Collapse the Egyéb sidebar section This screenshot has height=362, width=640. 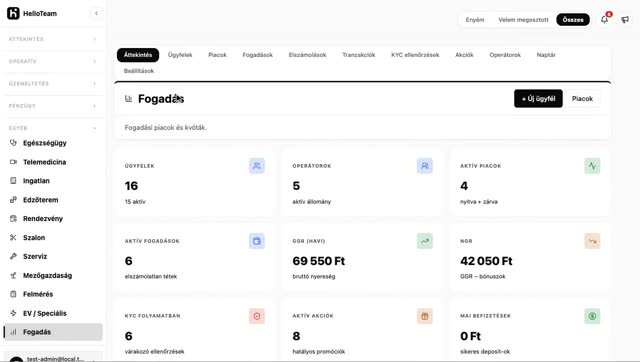tap(52, 128)
